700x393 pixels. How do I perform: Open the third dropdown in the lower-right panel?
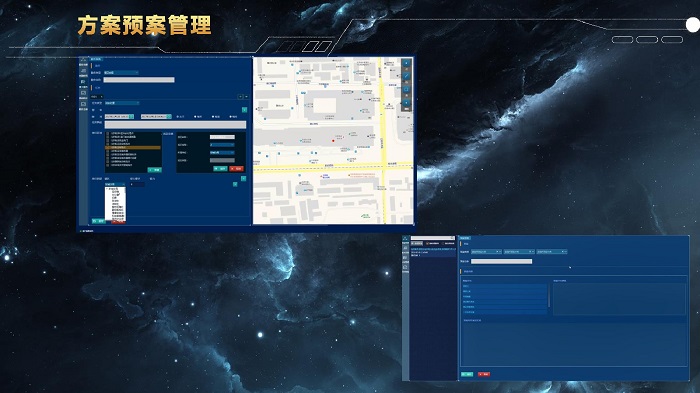pyautogui.click(x=552, y=251)
